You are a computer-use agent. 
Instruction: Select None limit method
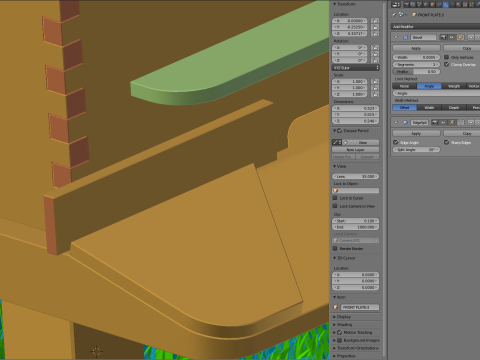(404, 86)
